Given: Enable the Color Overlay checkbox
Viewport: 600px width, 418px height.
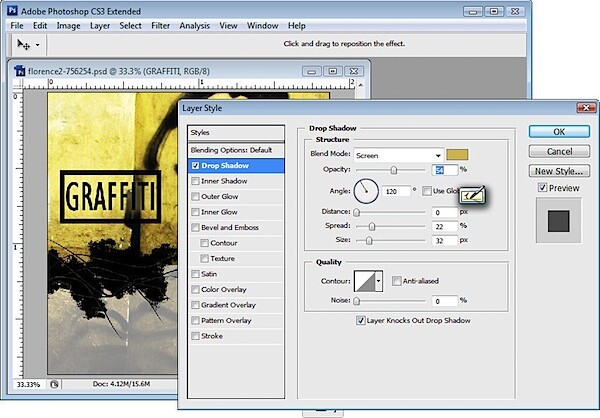Looking at the screenshot, I should pos(196,289).
